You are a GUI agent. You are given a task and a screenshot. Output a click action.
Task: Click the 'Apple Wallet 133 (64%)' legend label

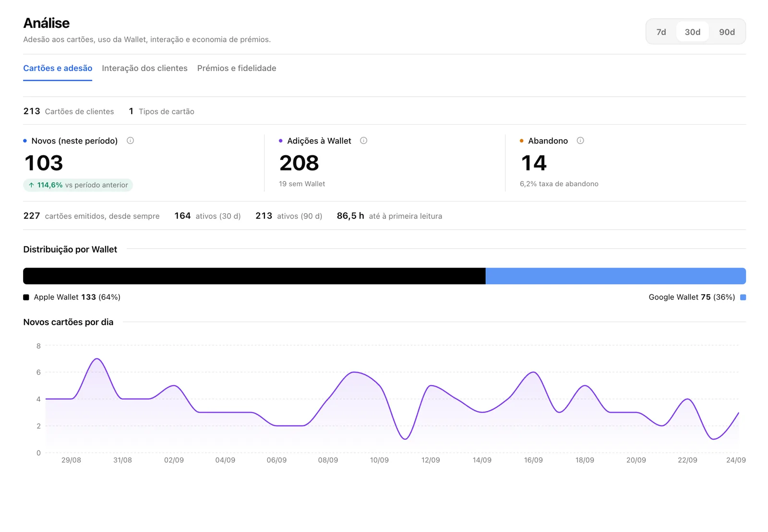pos(77,297)
